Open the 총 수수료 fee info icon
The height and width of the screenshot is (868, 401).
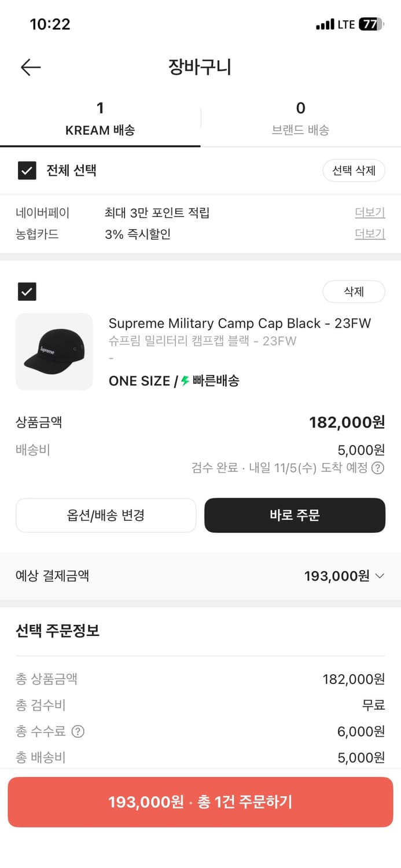click(x=78, y=731)
